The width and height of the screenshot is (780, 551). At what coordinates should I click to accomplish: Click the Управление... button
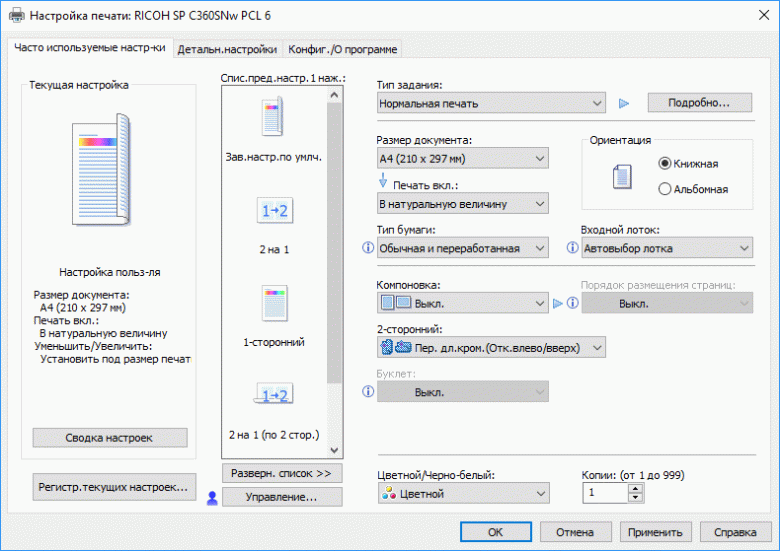282,497
